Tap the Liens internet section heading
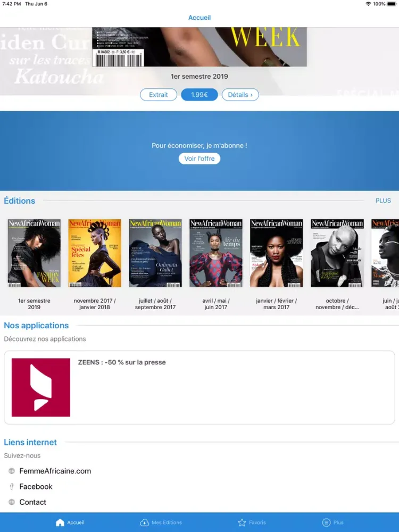The height and width of the screenshot is (532, 399). tap(30, 442)
